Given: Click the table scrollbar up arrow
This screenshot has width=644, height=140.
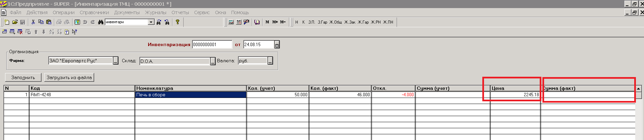Looking at the screenshot, I should [639, 89].
